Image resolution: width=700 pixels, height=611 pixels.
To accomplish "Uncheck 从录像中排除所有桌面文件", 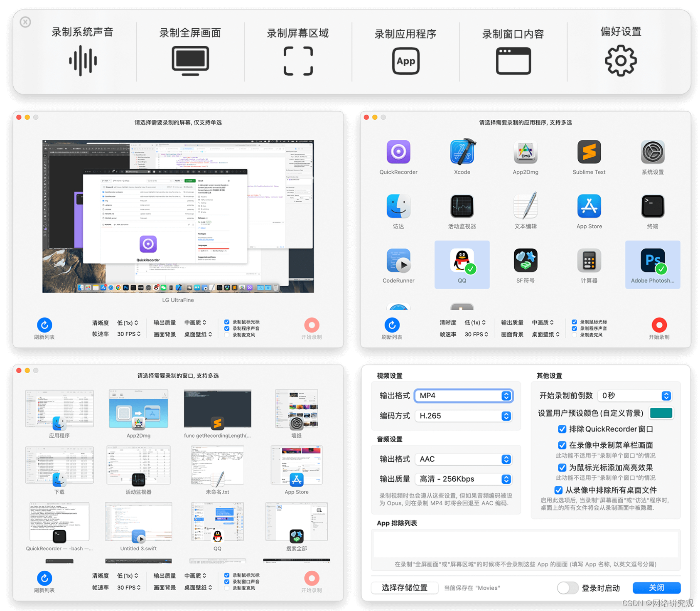I will point(558,490).
